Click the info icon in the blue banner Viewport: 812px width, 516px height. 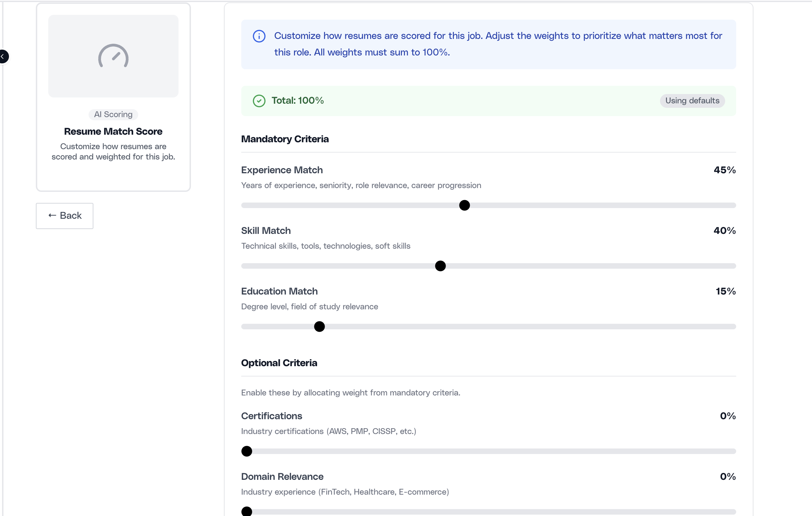(x=259, y=36)
